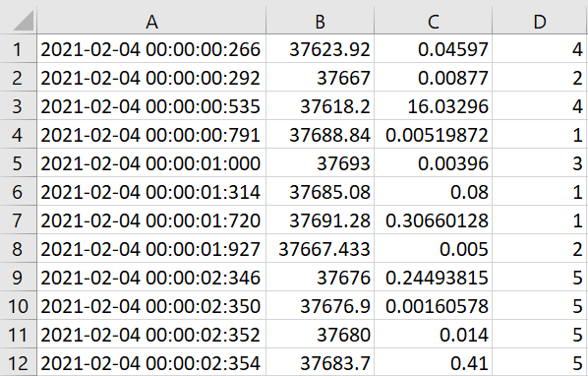Image resolution: width=588 pixels, height=376 pixels.
Task: Select row 2 header
Action: click(x=19, y=78)
